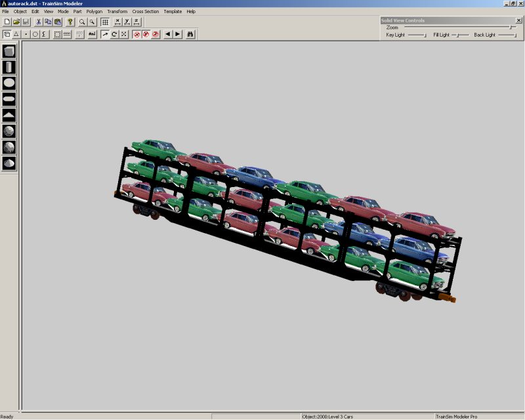The height and width of the screenshot is (420, 525).
Task: Copy selection using the Copy icon
Action: [x=48, y=22]
